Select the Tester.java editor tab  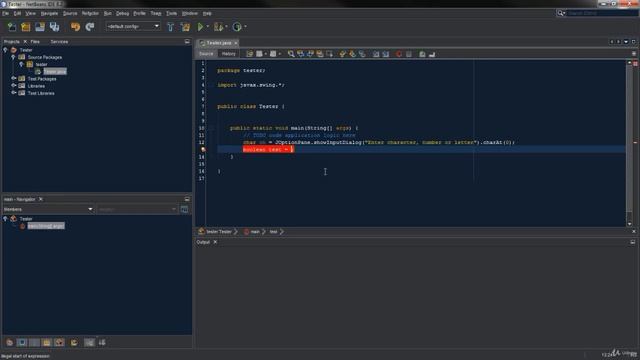pos(219,43)
